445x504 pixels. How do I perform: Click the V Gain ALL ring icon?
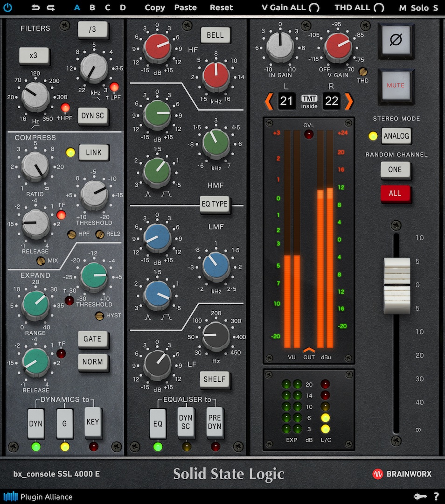[314, 7]
